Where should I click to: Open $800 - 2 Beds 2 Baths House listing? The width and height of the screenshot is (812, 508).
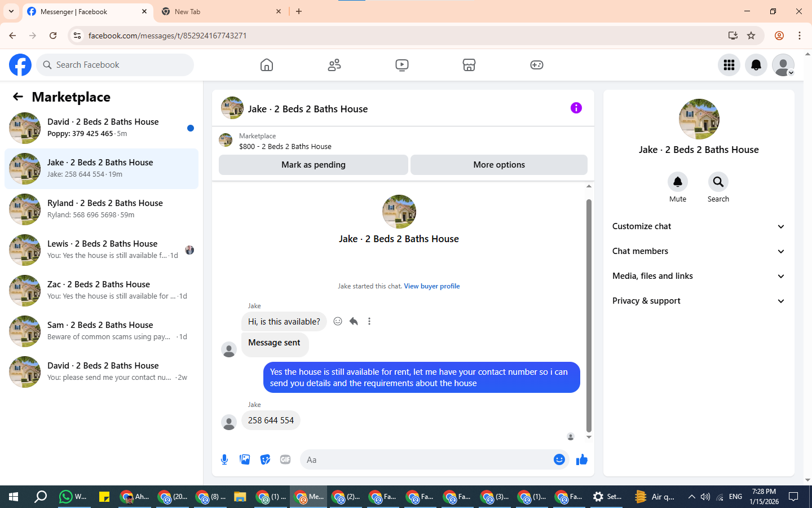[285, 146]
